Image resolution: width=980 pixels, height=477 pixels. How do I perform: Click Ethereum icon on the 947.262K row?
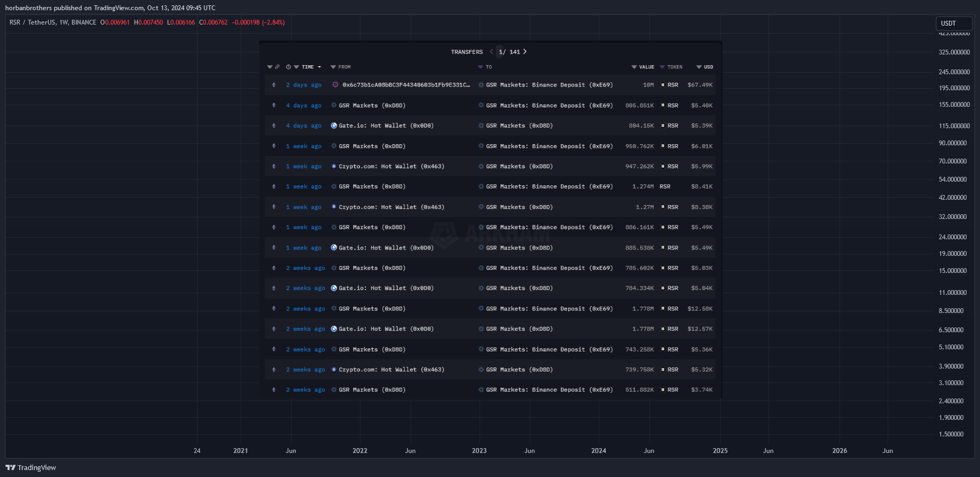(274, 167)
